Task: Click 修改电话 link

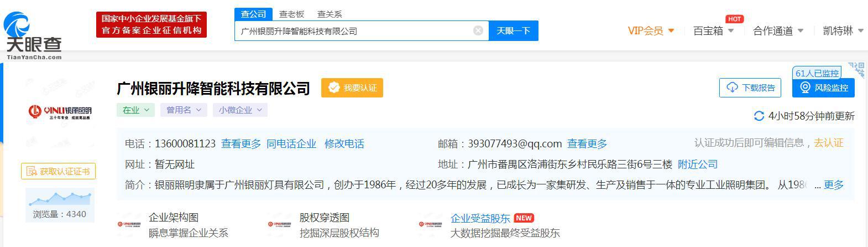Action: click(344, 144)
